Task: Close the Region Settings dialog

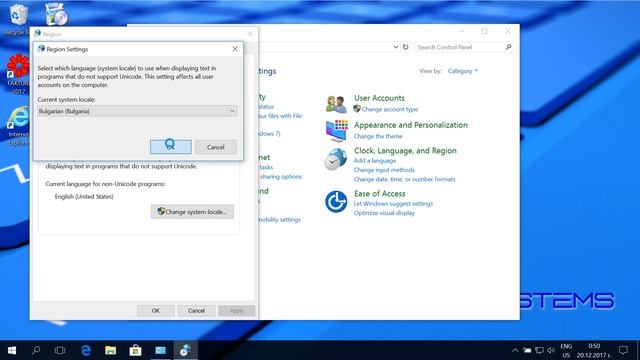Action: click(235, 49)
